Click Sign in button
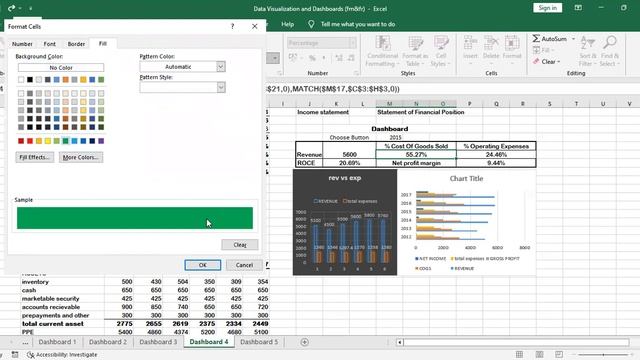The width and height of the screenshot is (640, 360). [547, 8]
